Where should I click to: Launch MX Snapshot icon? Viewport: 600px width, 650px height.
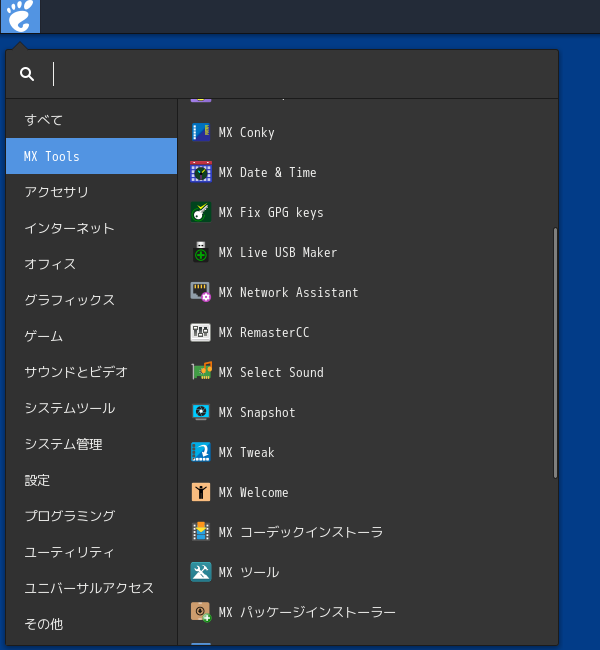coord(201,412)
